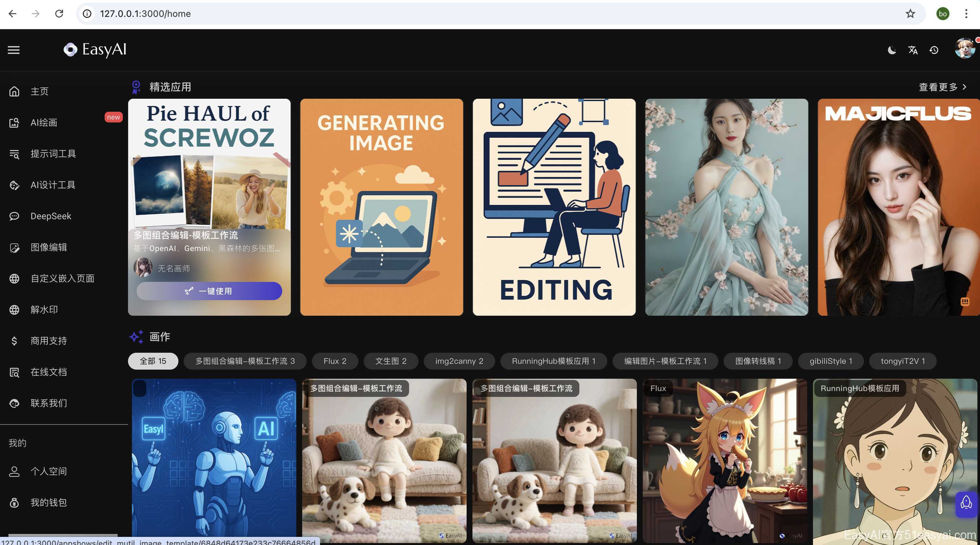Click the 自定义嵌入页面 globe icon

14,278
